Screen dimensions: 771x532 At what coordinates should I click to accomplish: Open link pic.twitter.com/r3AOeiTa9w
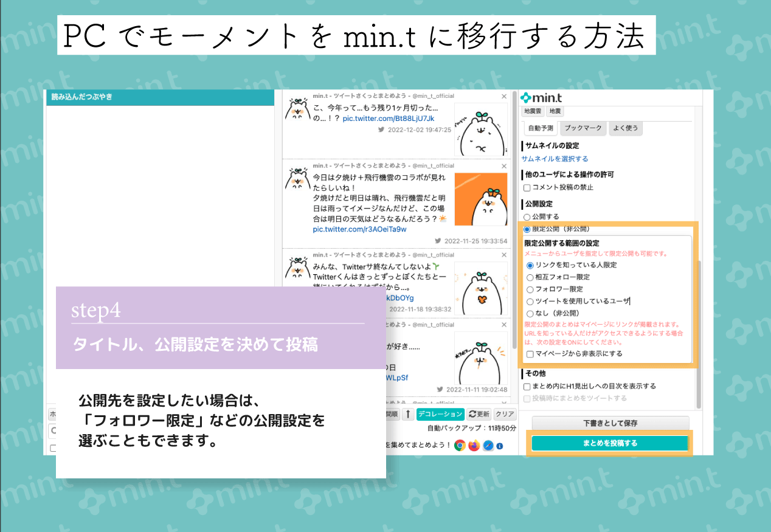[x=360, y=229]
